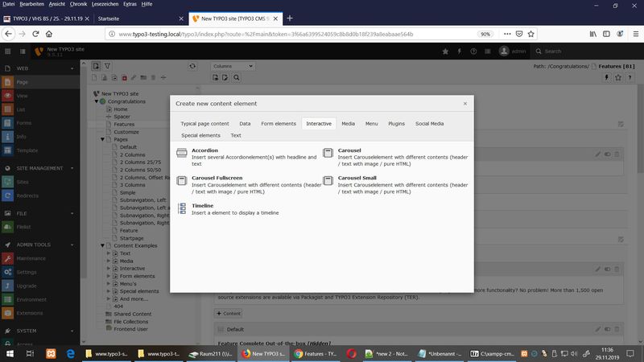Reload the browser page
Image resolution: width=644 pixels, height=362 pixels.
[35, 34]
